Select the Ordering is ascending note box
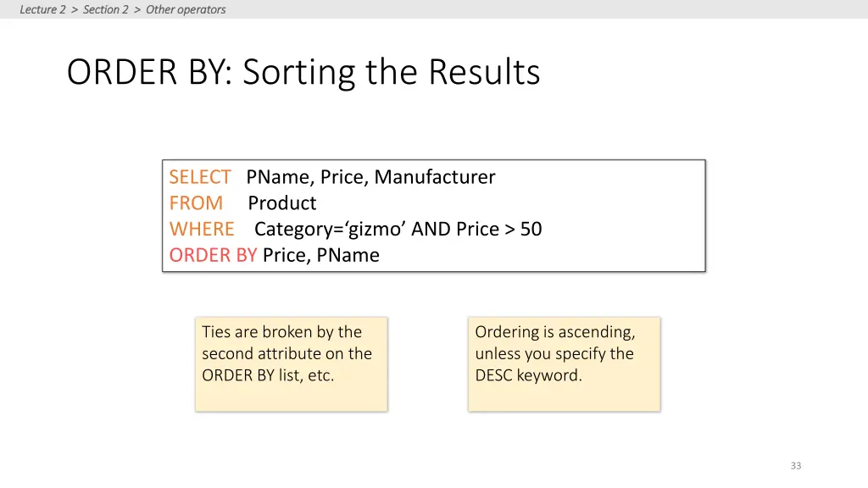The image size is (868, 488). [x=564, y=364]
